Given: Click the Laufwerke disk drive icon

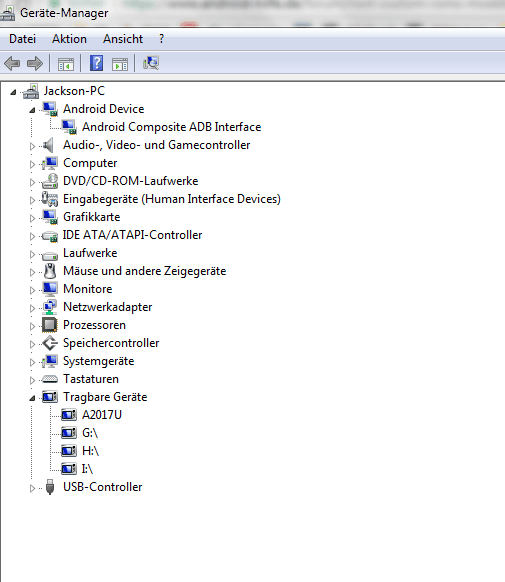Looking at the screenshot, I should pyautogui.click(x=50, y=255).
